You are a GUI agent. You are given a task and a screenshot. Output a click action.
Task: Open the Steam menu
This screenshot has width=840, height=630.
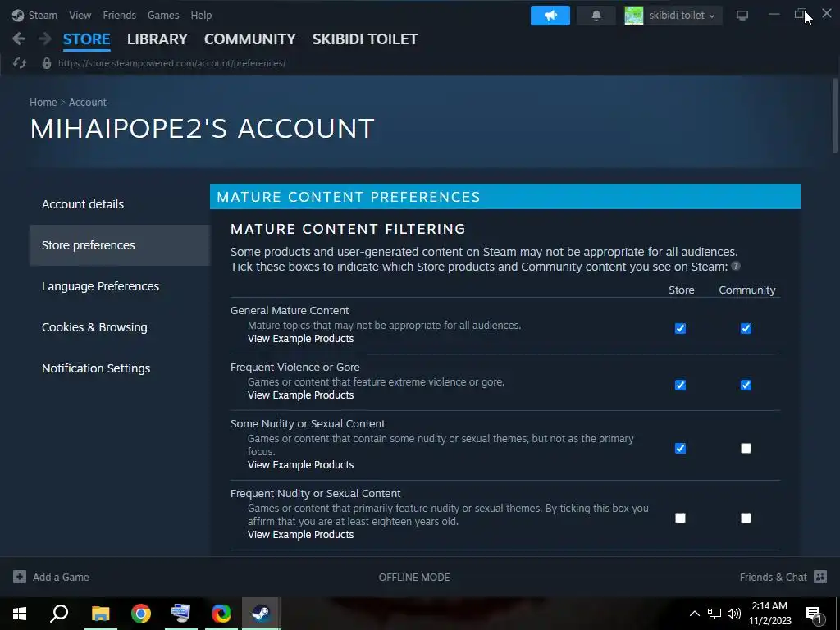(43, 15)
